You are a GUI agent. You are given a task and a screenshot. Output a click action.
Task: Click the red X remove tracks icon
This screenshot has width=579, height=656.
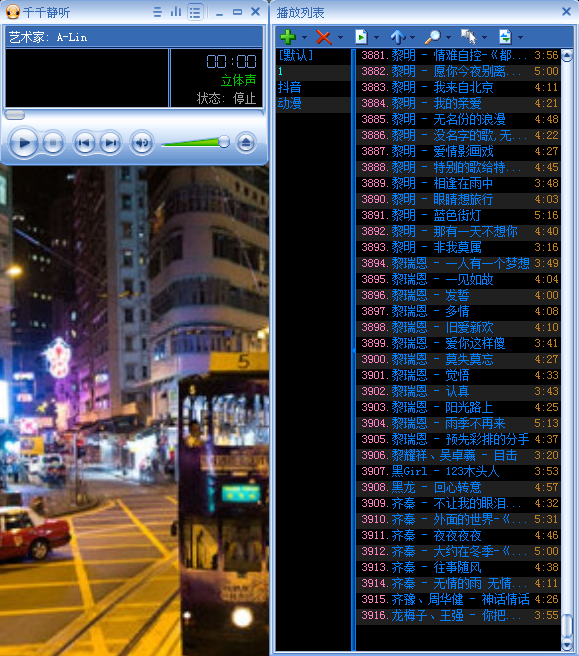click(x=323, y=37)
